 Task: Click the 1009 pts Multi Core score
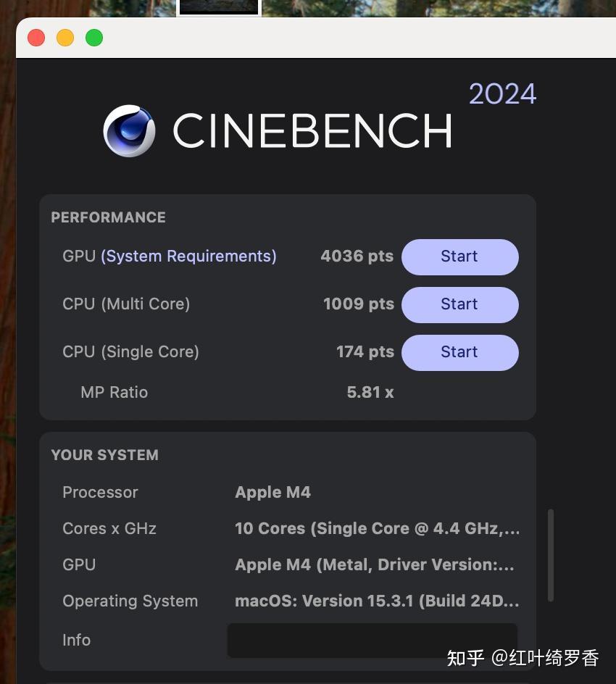(359, 304)
